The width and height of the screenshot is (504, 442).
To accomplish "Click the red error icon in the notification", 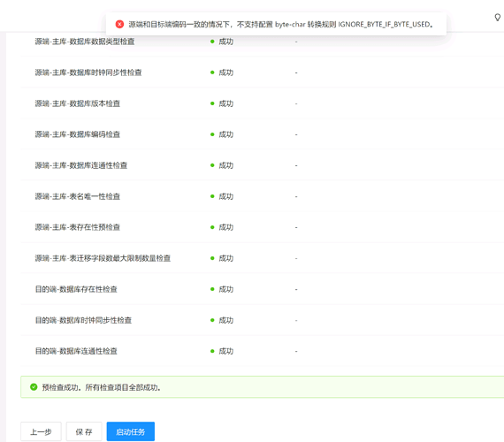I will 119,24.
